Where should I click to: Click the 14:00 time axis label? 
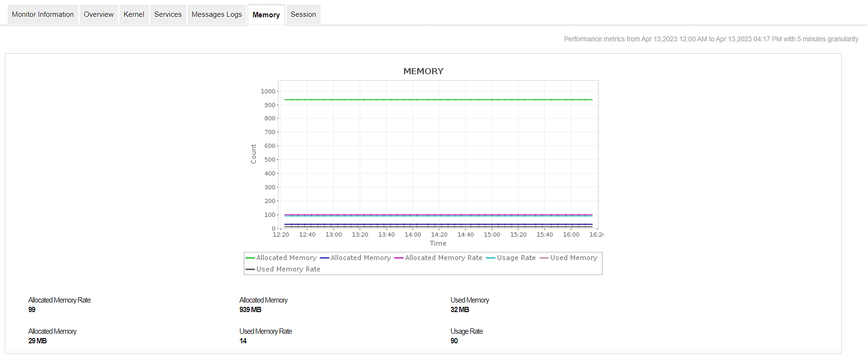[413, 235]
